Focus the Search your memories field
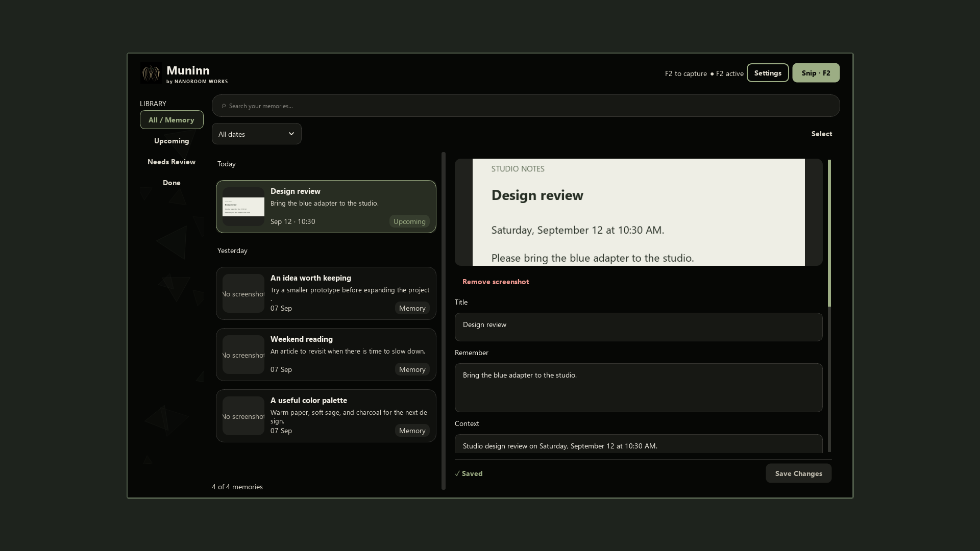980x551 pixels. 526,106
